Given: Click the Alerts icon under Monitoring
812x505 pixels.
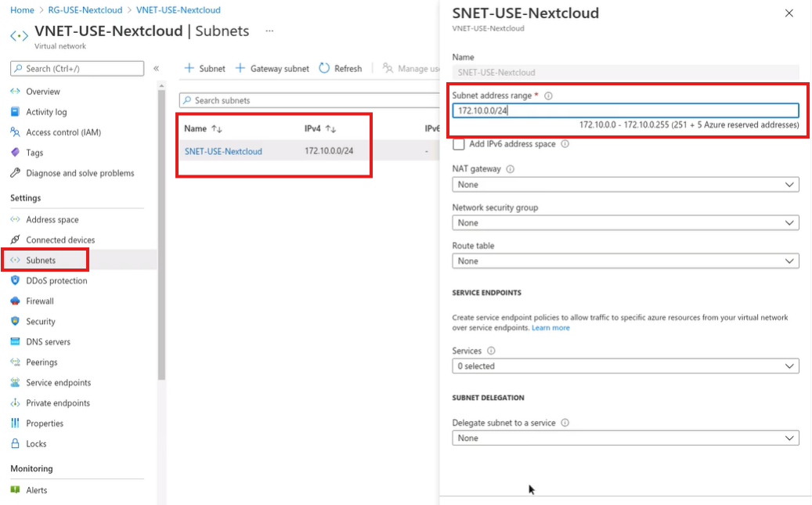Looking at the screenshot, I should [15, 489].
